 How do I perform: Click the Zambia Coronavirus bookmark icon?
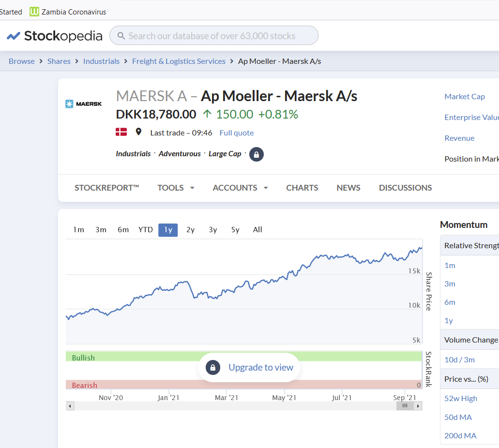click(x=34, y=12)
